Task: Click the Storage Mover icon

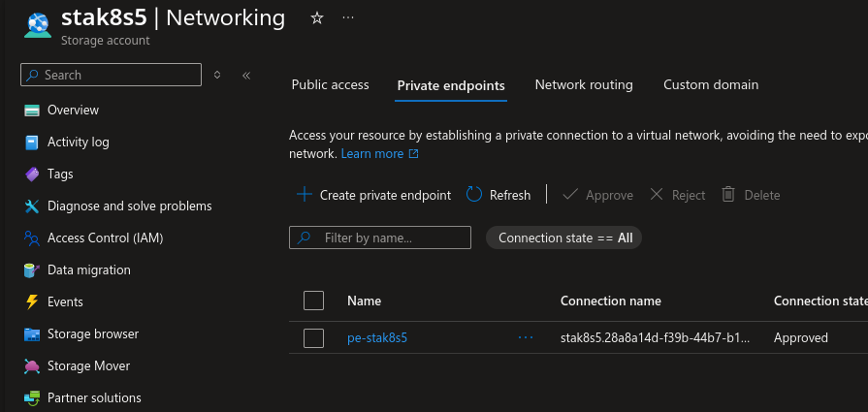Action: click(x=32, y=366)
